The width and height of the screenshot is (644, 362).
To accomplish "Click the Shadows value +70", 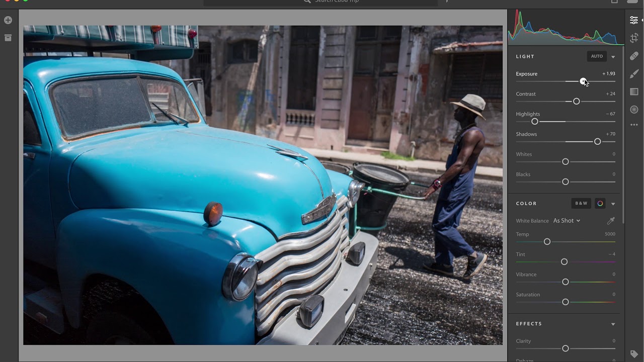I will pyautogui.click(x=610, y=134).
